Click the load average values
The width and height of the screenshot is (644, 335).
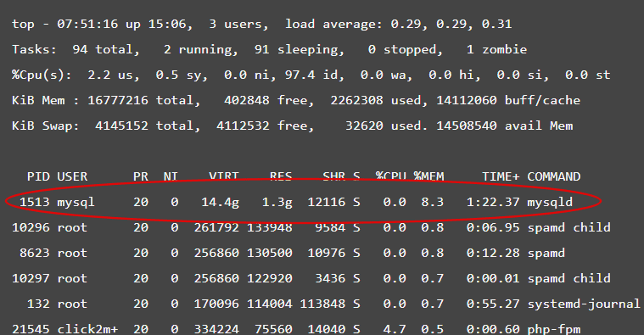451,25
